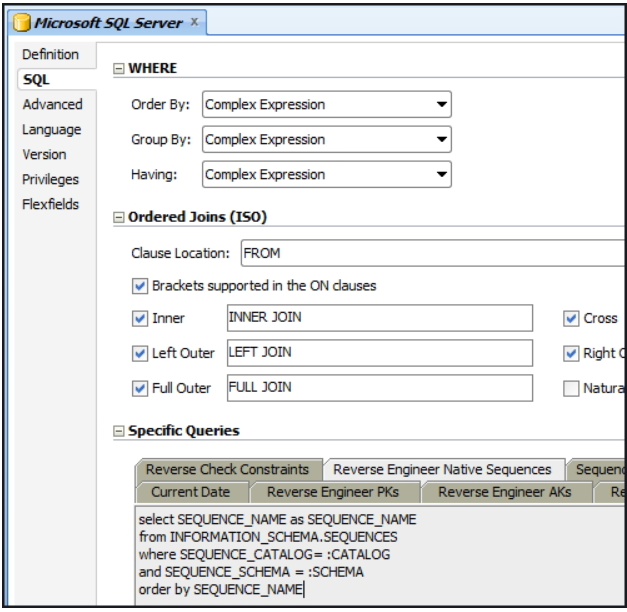This screenshot has width=627, height=612.
Task: Select the Microsoft SQL Server tab title
Action: 108,23
